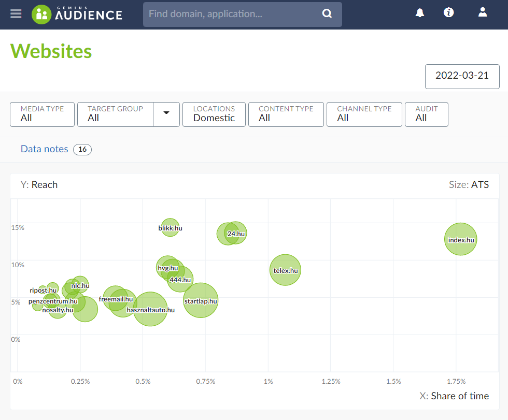508x420 pixels.
Task: Select the 24.hu bubble
Action: click(x=235, y=233)
